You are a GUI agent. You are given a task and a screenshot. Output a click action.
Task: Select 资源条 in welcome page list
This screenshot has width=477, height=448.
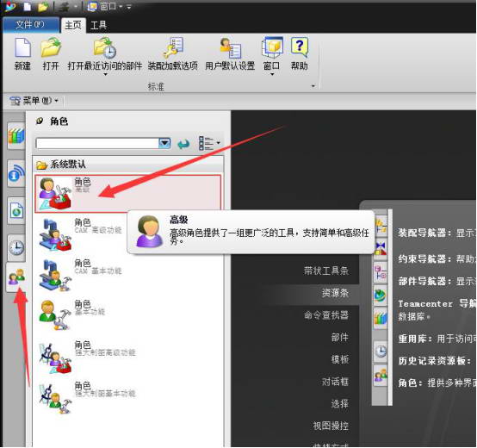(335, 293)
